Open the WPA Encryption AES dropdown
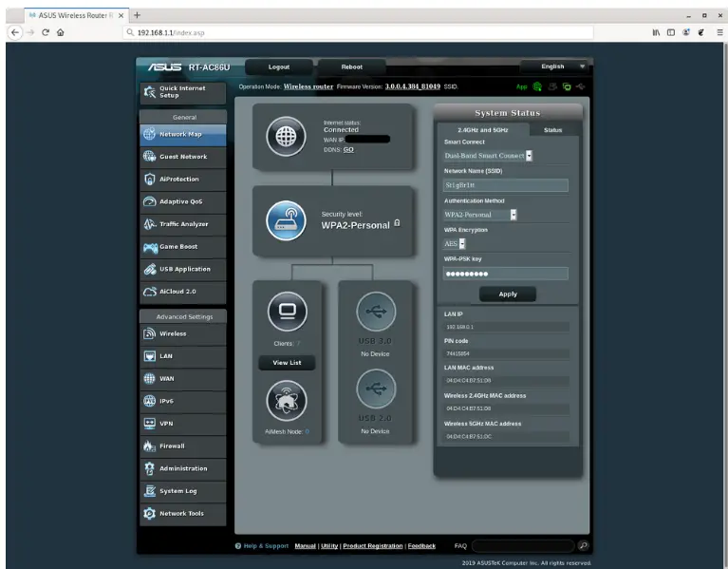The image size is (728, 569). coord(454,243)
